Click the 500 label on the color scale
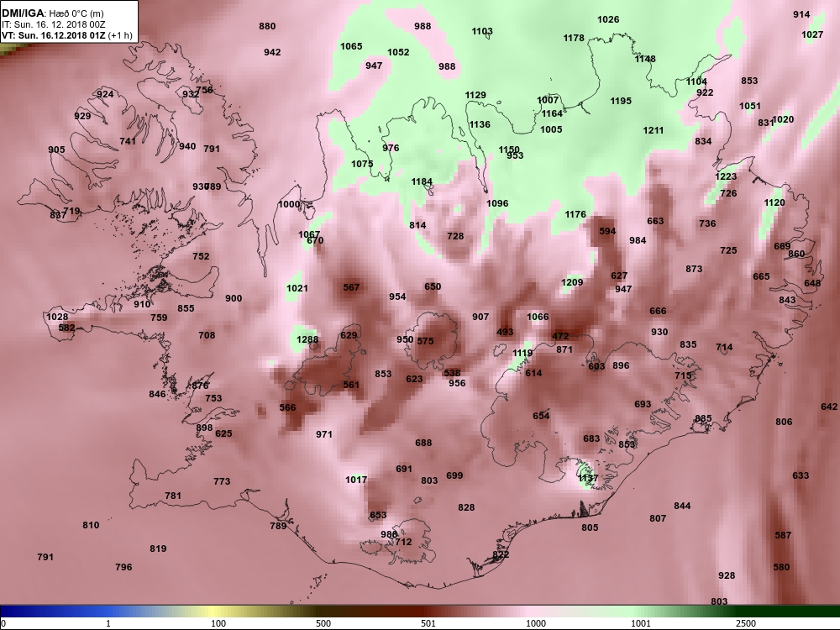840x630 pixels. 323,623
